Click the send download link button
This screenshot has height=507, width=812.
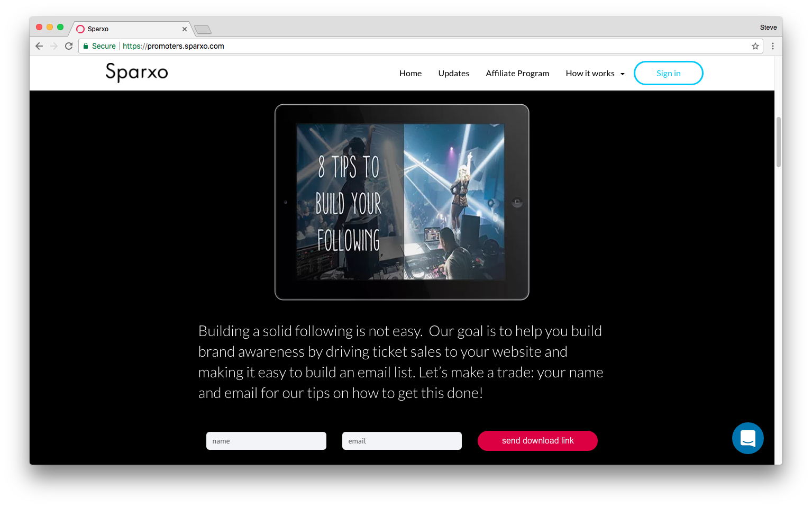537,441
